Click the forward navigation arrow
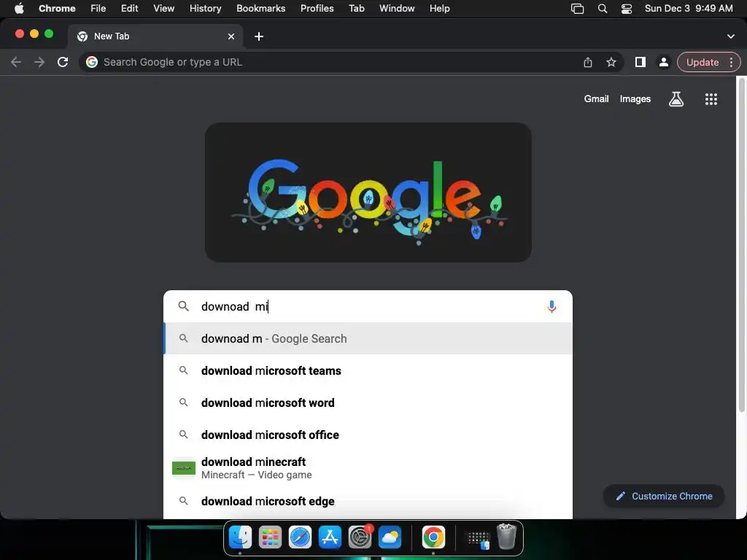Image resolution: width=747 pixels, height=560 pixels. coord(39,62)
